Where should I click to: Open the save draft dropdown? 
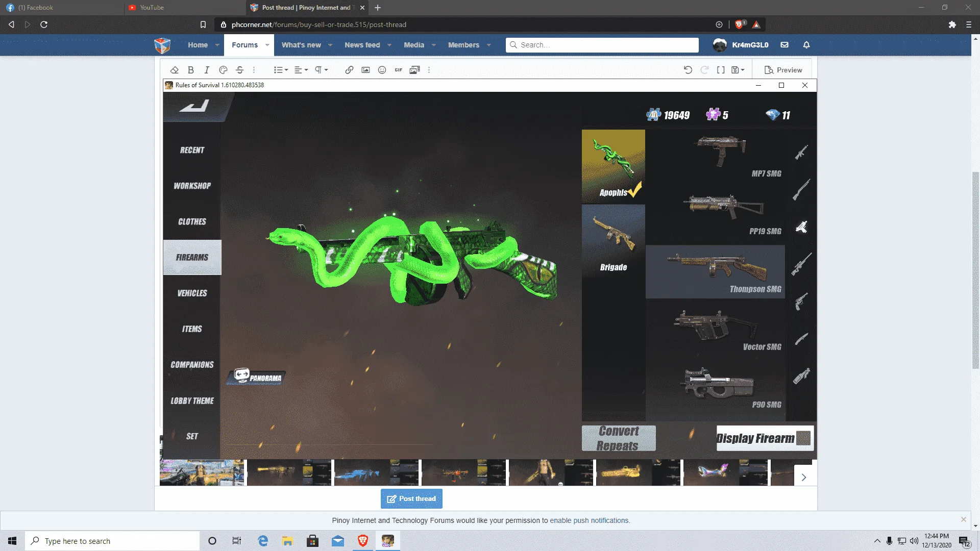(x=738, y=70)
